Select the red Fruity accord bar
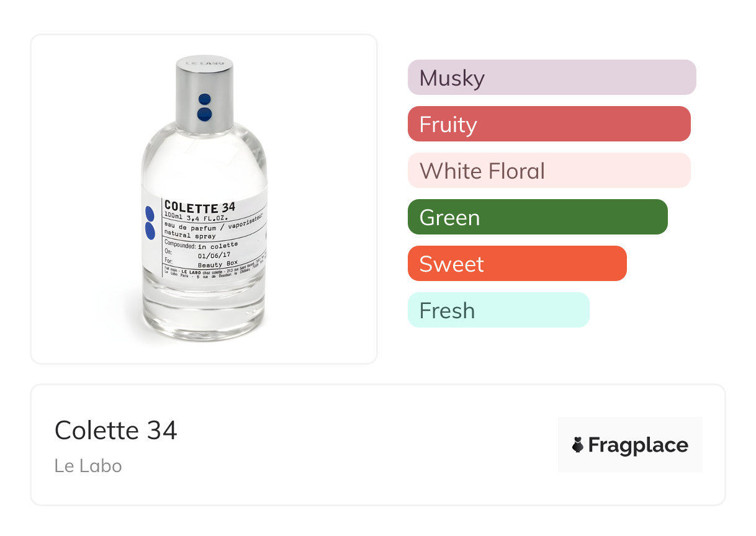 [x=549, y=124]
